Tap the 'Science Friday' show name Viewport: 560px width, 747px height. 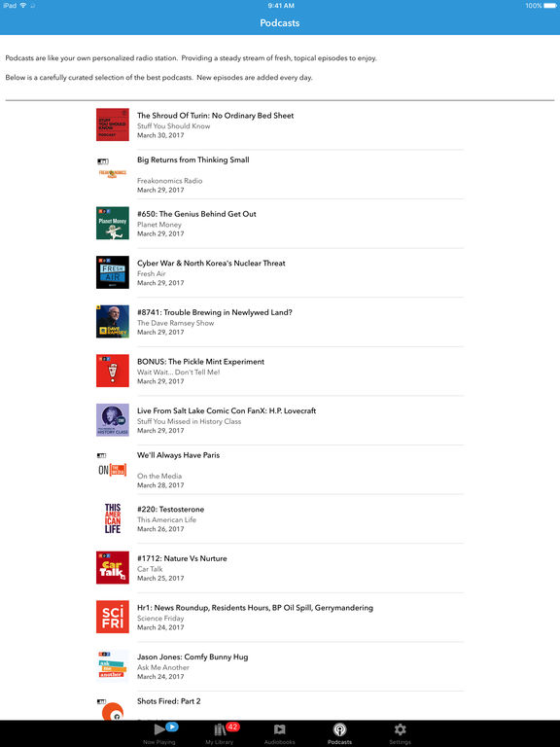(160, 618)
